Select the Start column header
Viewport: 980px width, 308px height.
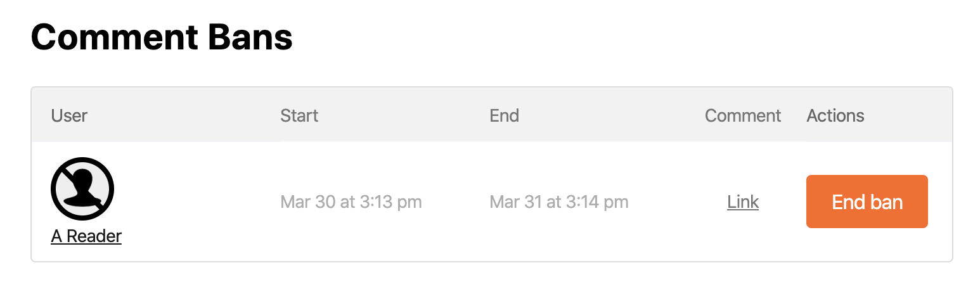[299, 115]
